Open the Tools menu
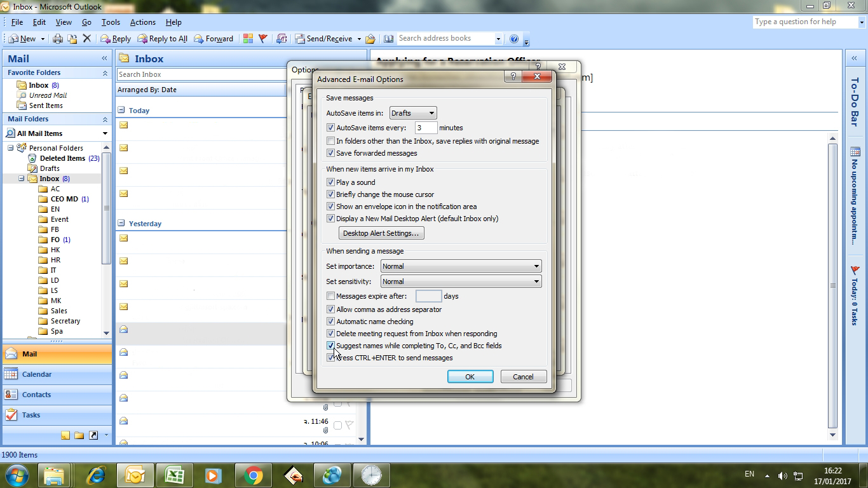Image resolution: width=868 pixels, height=488 pixels. pos(111,22)
